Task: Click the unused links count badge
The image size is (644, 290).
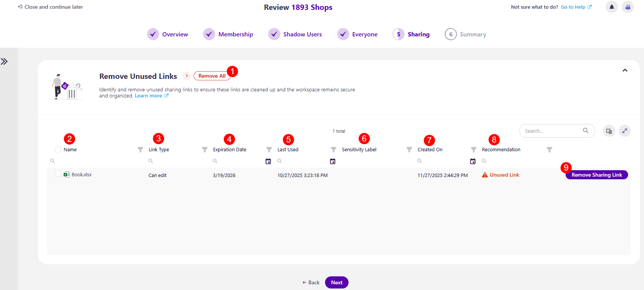Action: coord(186,76)
